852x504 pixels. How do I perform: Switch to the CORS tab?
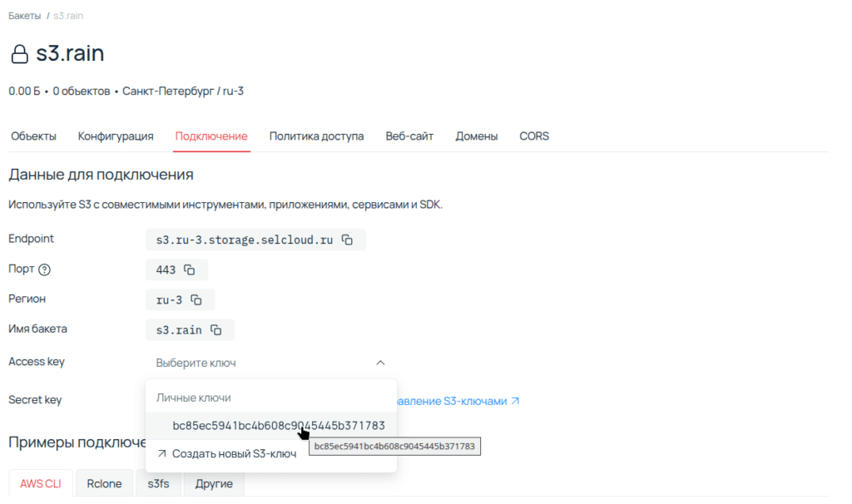(534, 136)
